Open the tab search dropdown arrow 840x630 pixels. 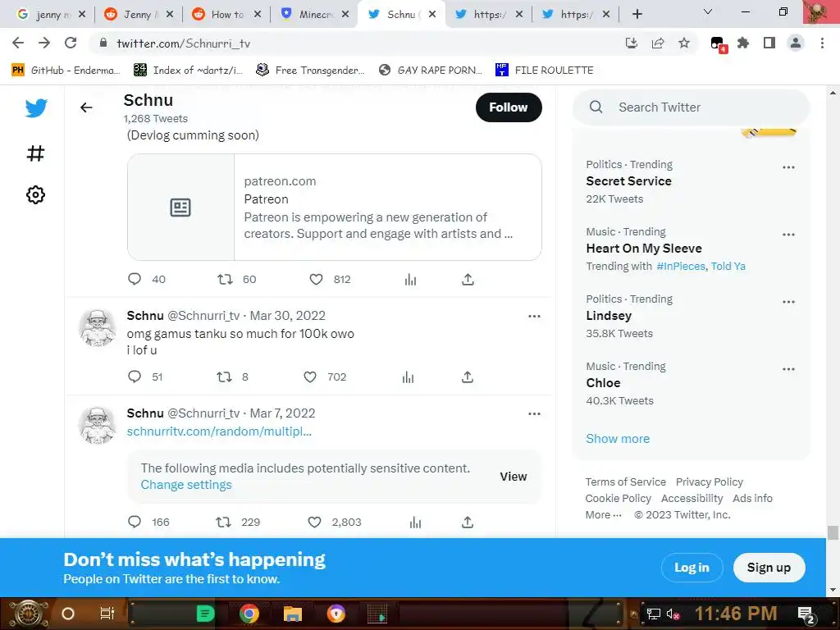click(x=708, y=11)
